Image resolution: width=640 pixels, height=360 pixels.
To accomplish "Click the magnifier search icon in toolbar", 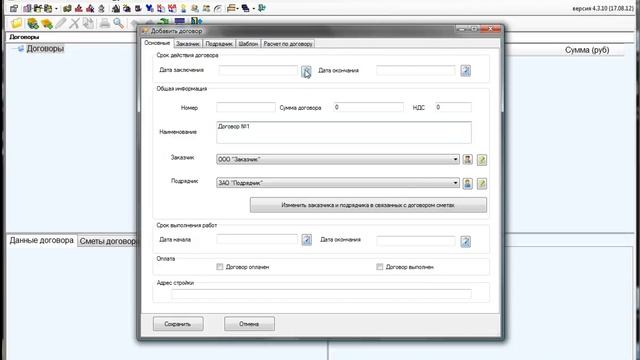I will coord(118,23).
